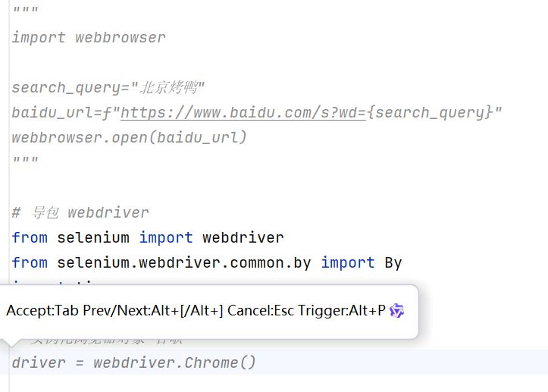Click the AI assistant icon in the hint popup

coord(396,311)
